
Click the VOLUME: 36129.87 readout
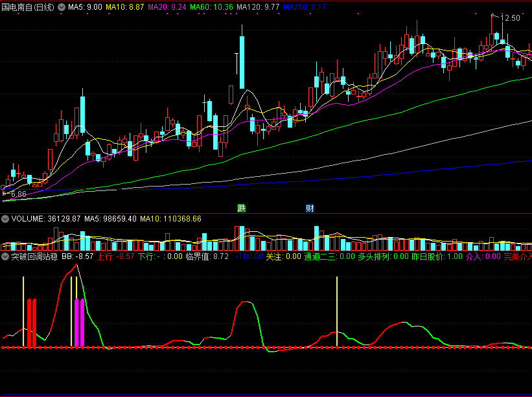coord(46,219)
